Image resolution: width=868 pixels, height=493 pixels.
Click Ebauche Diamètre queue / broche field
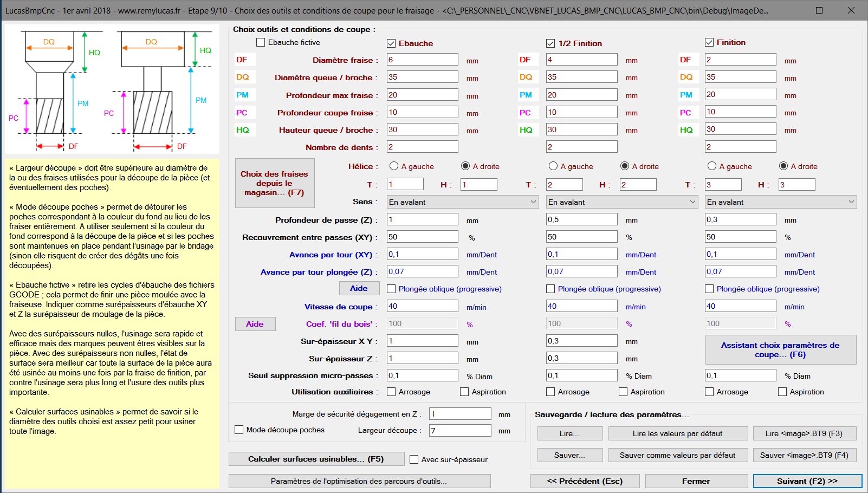(x=423, y=77)
